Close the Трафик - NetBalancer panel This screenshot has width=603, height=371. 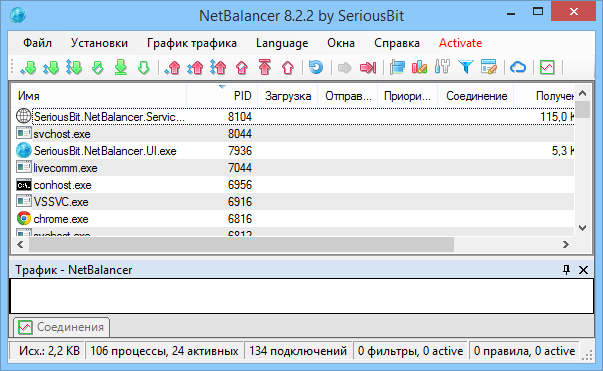pos(583,270)
